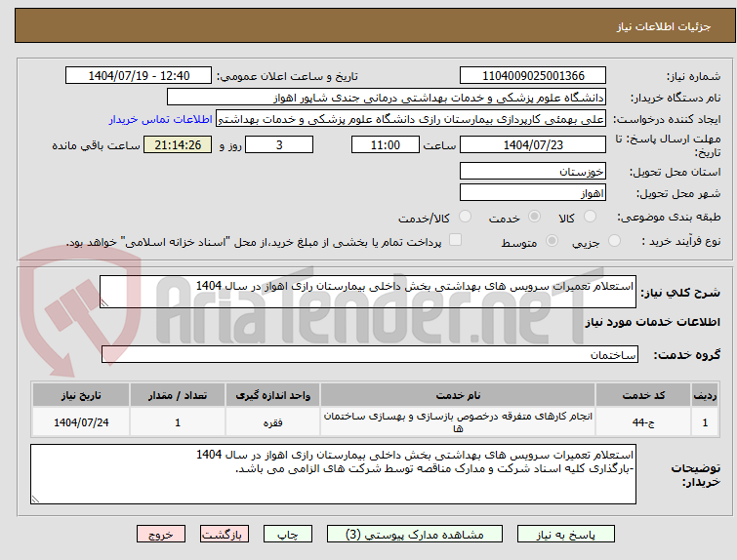Click the توضیحات خریدار text area
The width and height of the screenshot is (737, 560).
pos(333,474)
